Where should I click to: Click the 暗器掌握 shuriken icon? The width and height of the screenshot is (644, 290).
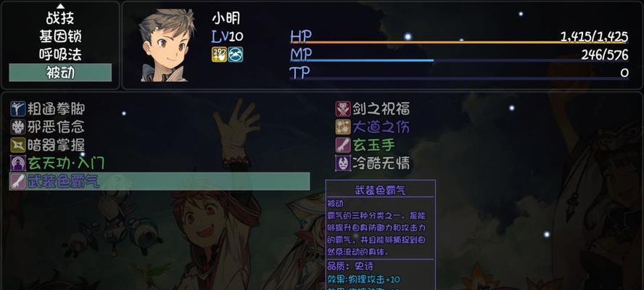point(18,145)
